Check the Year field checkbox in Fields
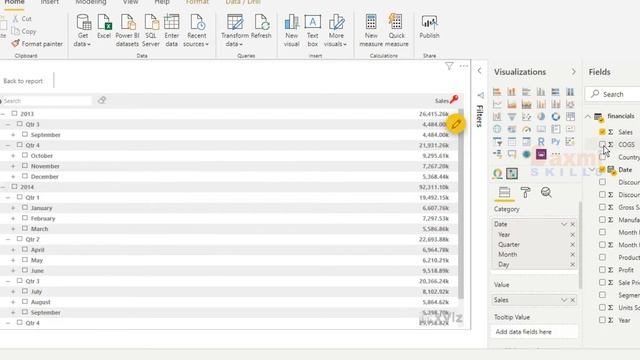The height and width of the screenshot is (360, 640). (602, 320)
